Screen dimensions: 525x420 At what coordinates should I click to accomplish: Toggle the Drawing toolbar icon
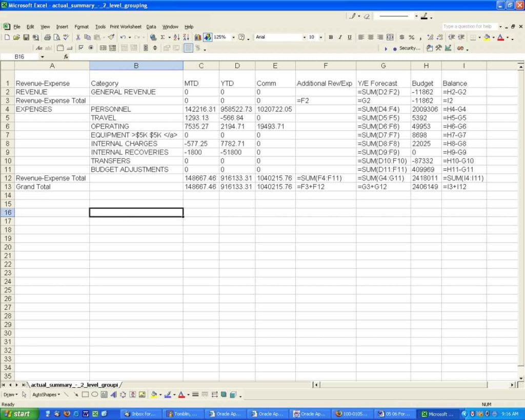click(207, 37)
